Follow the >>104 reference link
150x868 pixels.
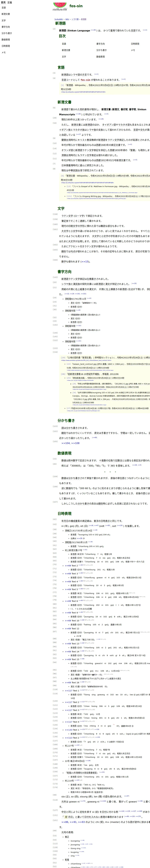coord(65,443)
